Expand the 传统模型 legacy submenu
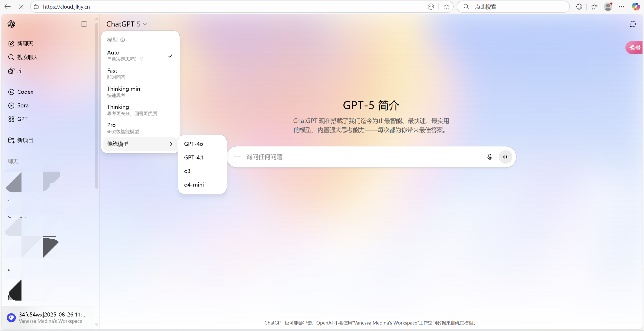This screenshot has height=331, width=644. click(x=140, y=144)
